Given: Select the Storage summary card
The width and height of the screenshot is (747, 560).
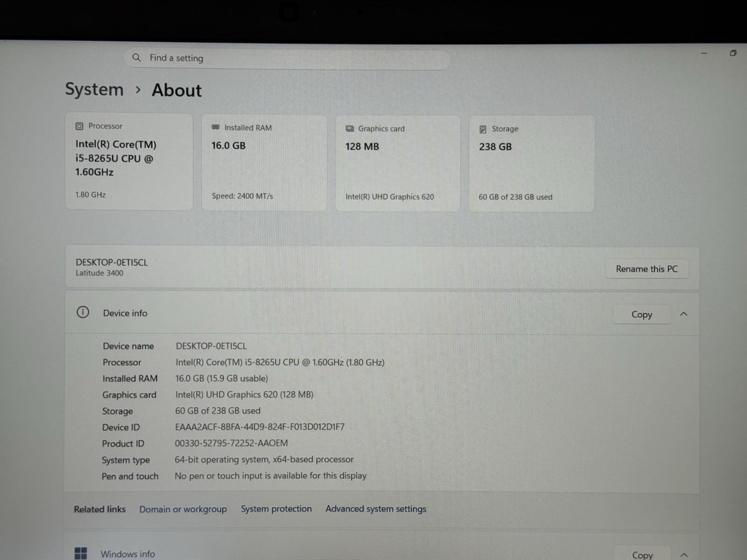Looking at the screenshot, I should (x=531, y=164).
